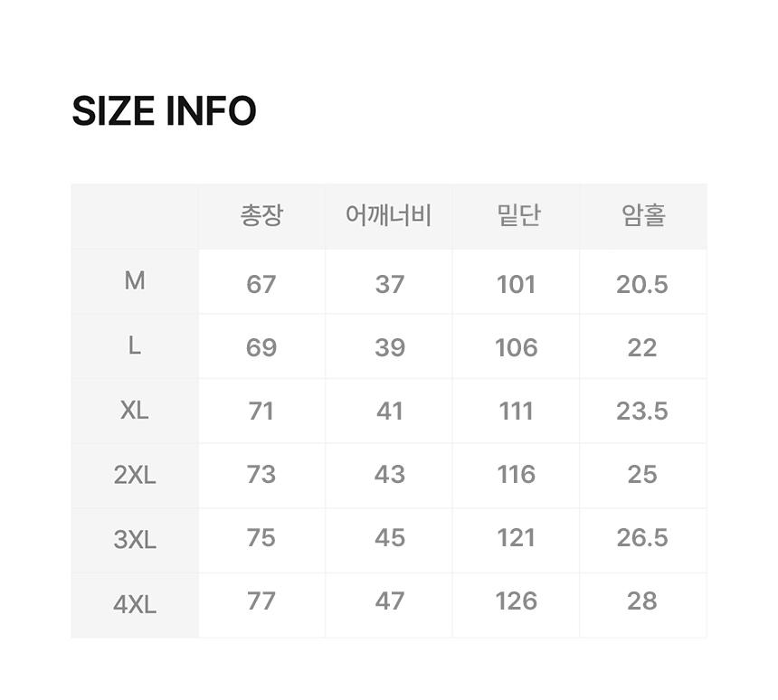Select the XL 암홀 value 23.5
The height and width of the screenshot is (700, 778).
click(642, 411)
